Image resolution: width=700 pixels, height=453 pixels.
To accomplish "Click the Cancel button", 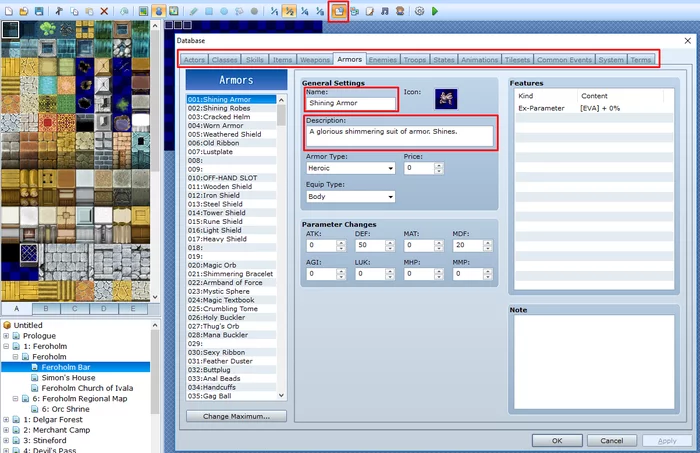I will pos(612,441).
